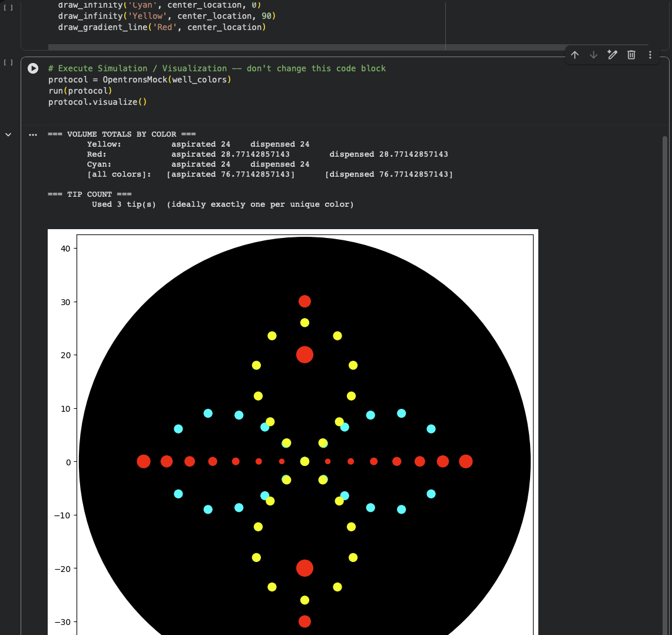Viewport: 672px width, 635px height.
Task: Delete the current cell with the trash icon
Action: coord(631,55)
